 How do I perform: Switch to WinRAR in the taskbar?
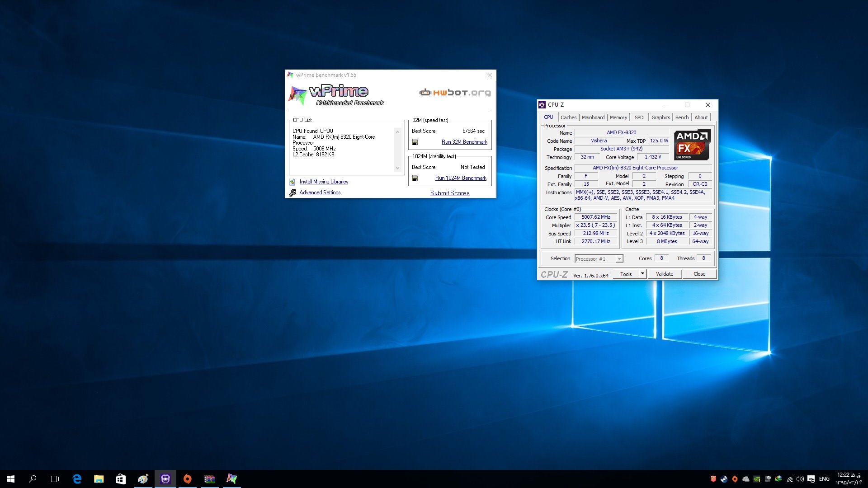click(209, 479)
